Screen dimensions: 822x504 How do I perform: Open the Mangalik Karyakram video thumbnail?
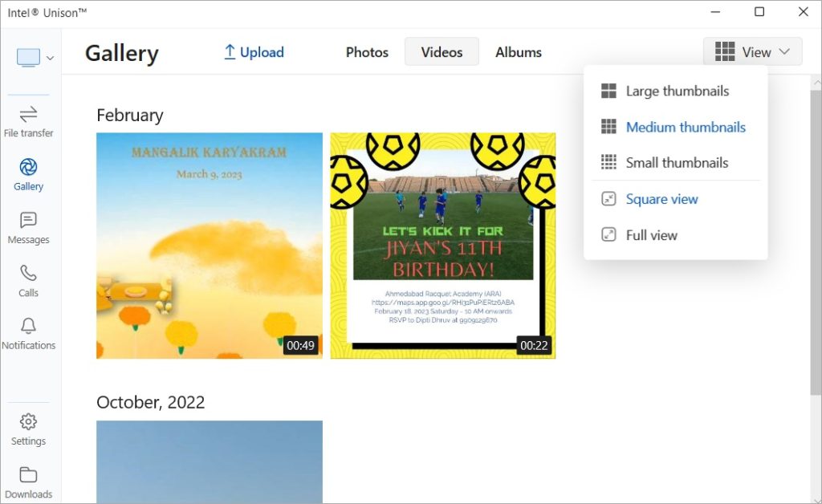[210, 246]
